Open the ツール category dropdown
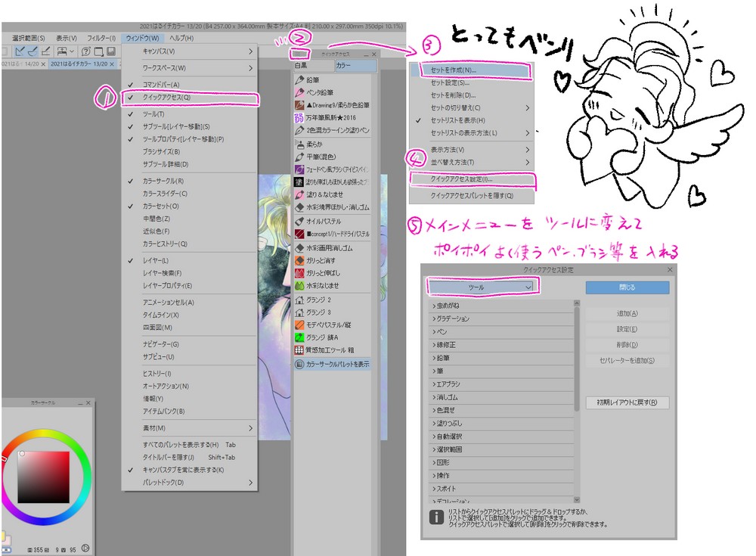Image resolution: width=756 pixels, height=556 pixels. (x=477, y=287)
